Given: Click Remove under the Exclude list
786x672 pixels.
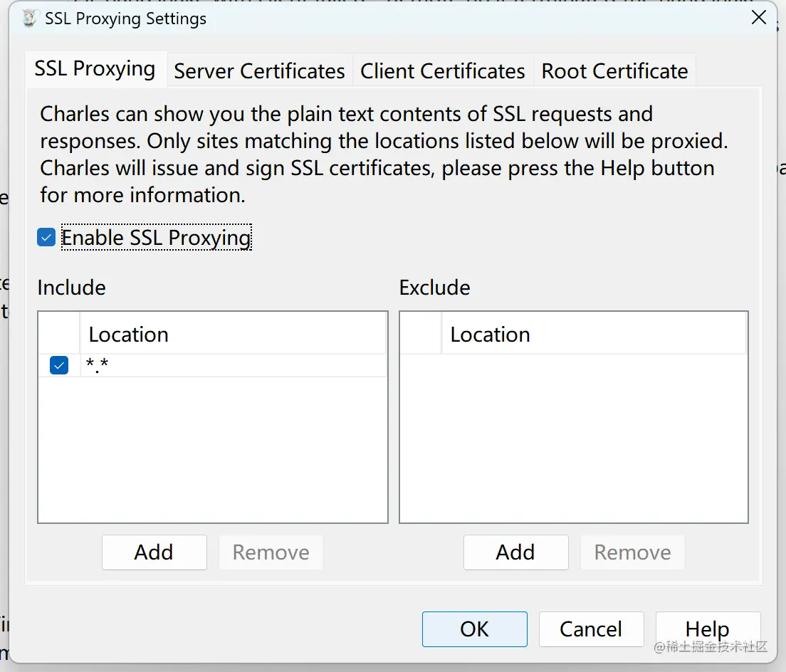Looking at the screenshot, I should (x=633, y=552).
